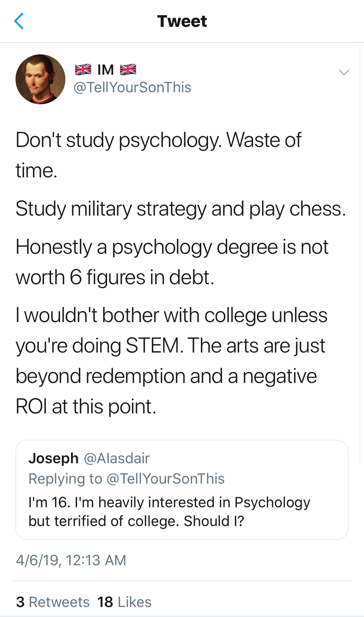The height and width of the screenshot is (617, 364).
Task: Click the "Replying to @TellYourSonThis" line
Action: pyautogui.click(x=127, y=479)
